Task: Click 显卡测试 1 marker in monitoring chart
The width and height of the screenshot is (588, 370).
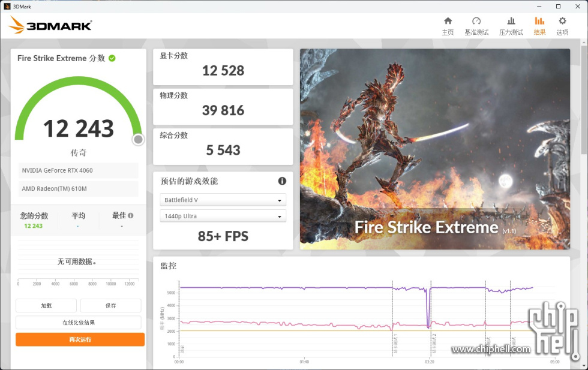Action: click(395, 343)
